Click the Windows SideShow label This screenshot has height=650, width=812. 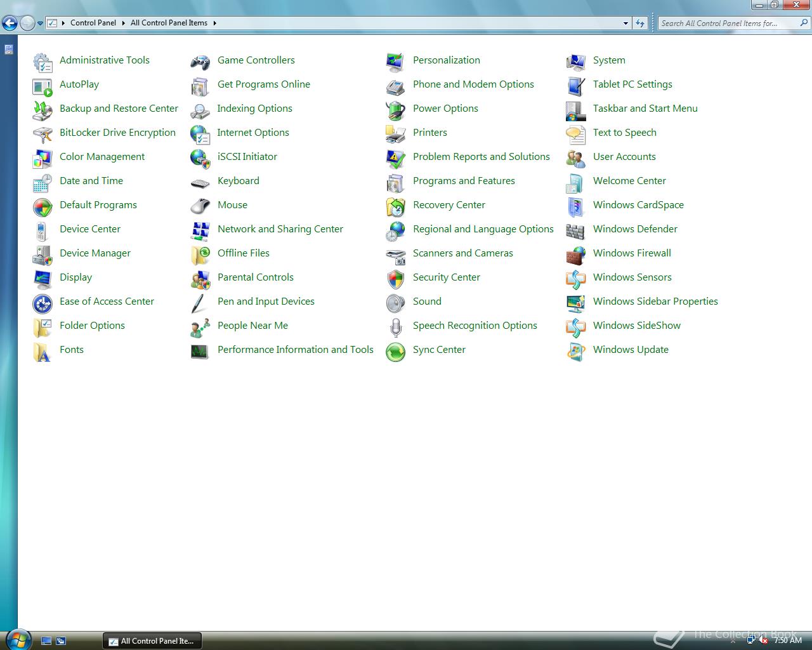click(x=637, y=326)
